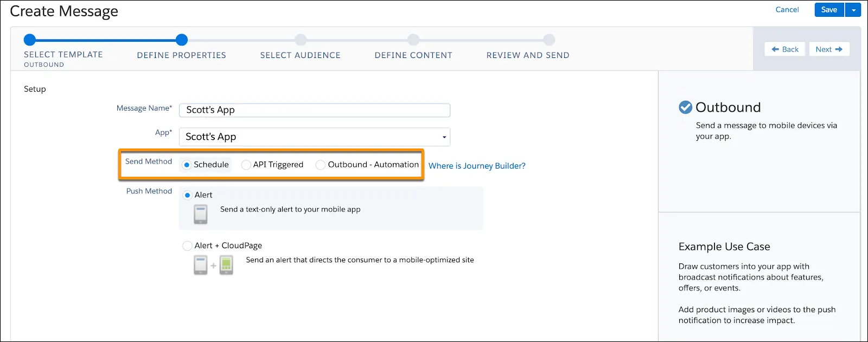Click the Push Method label
Image resolution: width=868 pixels, height=342 pixels.
(x=149, y=191)
